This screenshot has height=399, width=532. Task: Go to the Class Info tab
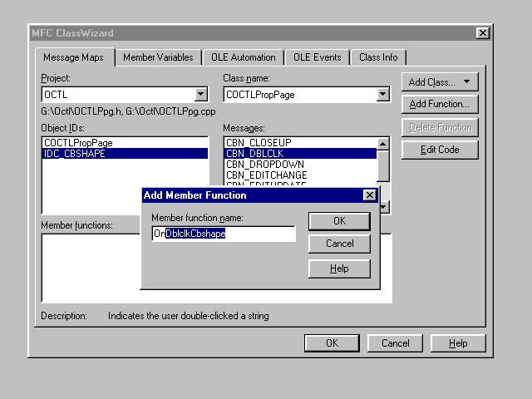[x=378, y=57]
